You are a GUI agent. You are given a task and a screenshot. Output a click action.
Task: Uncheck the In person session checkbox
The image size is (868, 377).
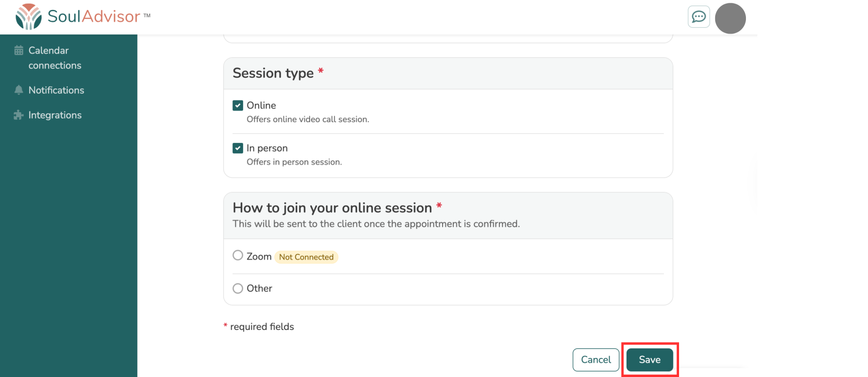pos(238,148)
